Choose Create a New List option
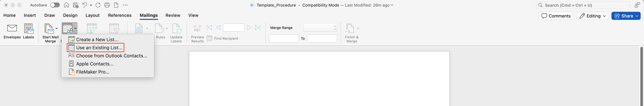This screenshot has height=106, width=644. pos(97,40)
